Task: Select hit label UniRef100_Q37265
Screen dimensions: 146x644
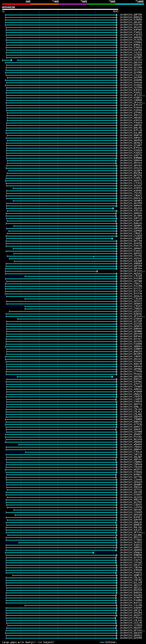Action: [x=131, y=321]
